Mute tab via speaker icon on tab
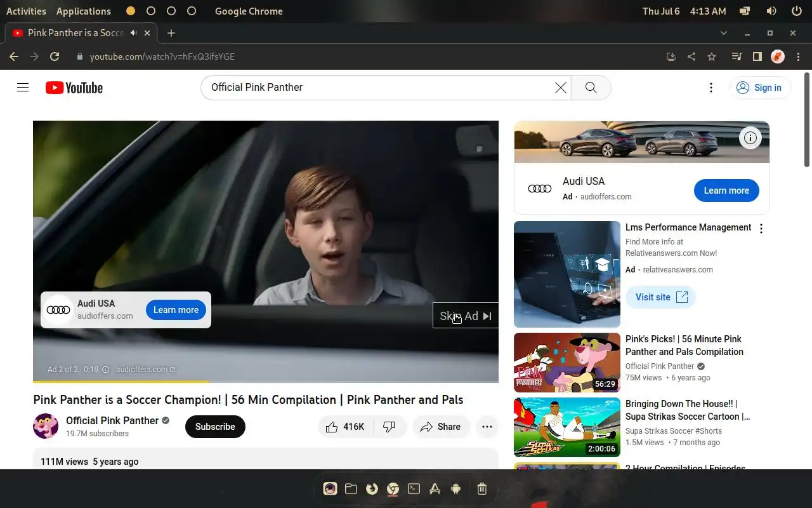Screen dimensions: 812x508 click(134, 32)
